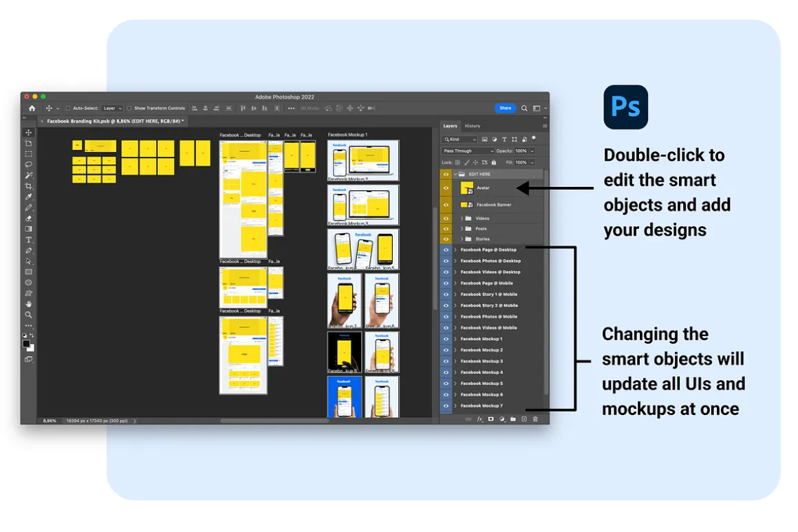
Task: Click the Home icon in options bar
Action: 32,108
